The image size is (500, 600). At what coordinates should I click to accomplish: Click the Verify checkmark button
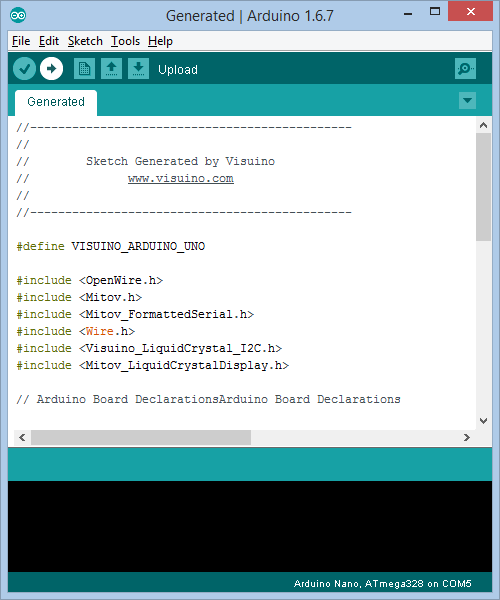pos(24,69)
